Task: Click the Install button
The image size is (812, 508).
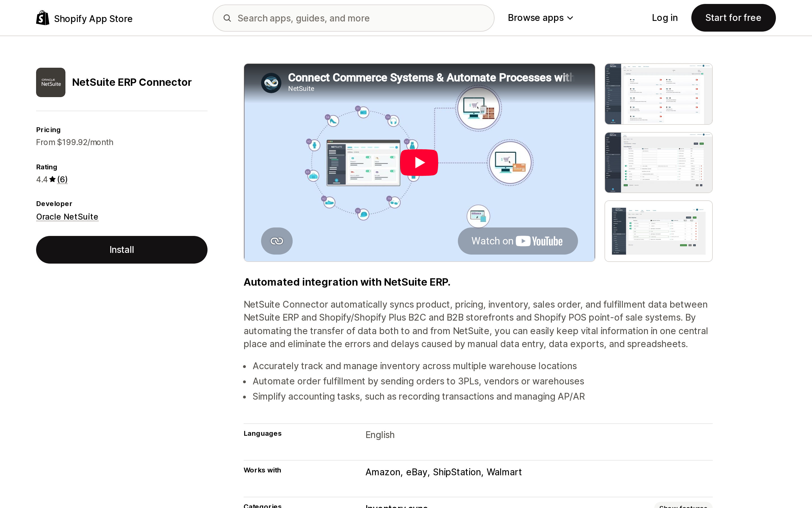Action: point(122,250)
